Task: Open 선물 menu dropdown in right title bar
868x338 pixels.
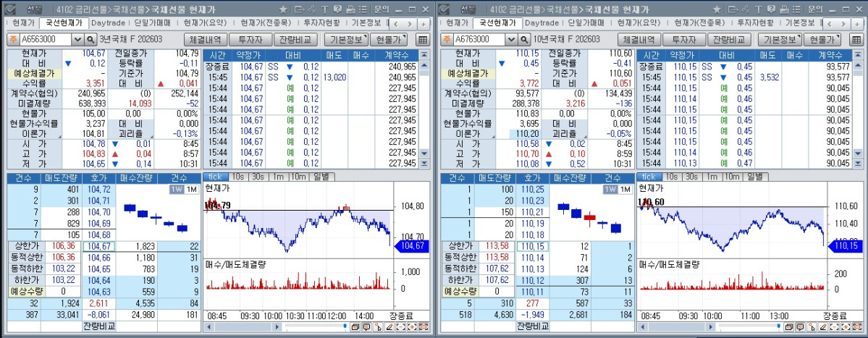Action: 468,9
